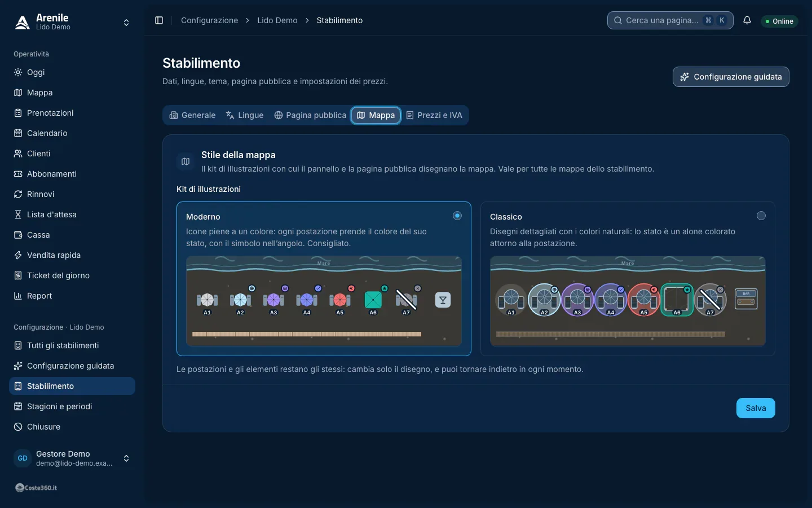Click the Abbonamenti ticket icon
The height and width of the screenshot is (508, 812).
18,174
